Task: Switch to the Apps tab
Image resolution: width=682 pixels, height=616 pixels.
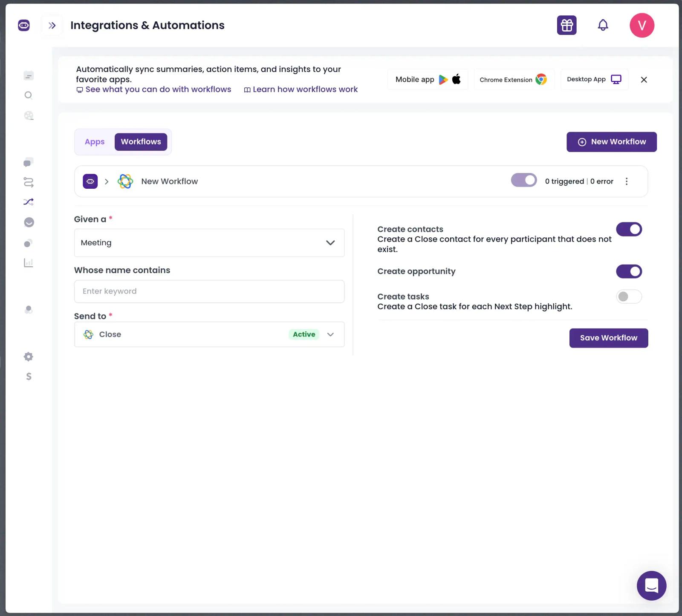Action: click(95, 142)
